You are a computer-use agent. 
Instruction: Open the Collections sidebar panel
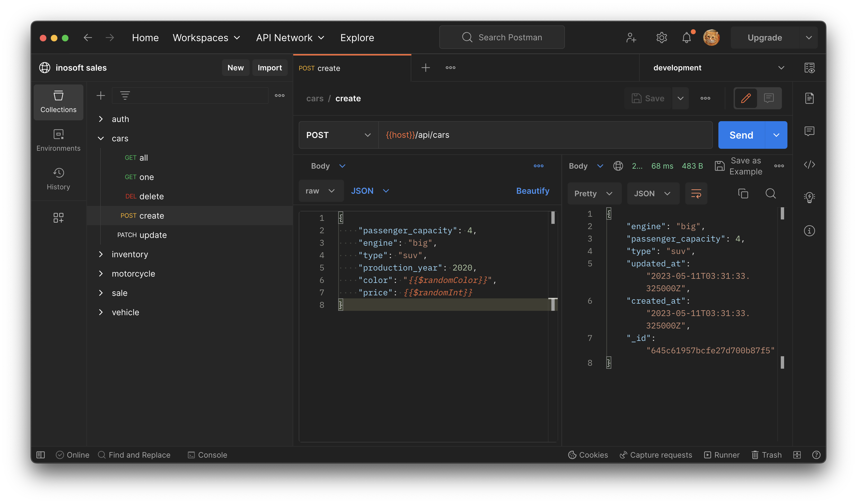59,102
